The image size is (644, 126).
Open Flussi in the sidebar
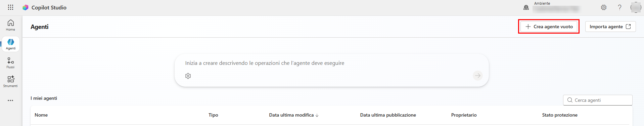tap(10, 63)
